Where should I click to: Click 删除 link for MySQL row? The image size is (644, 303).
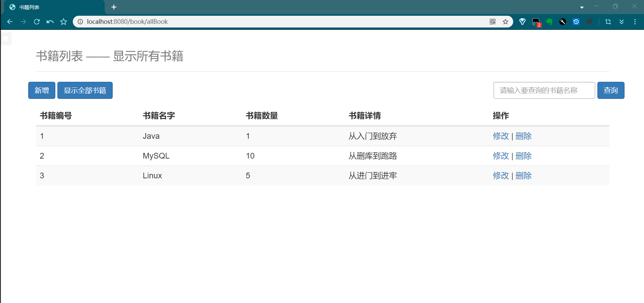[524, 156]
